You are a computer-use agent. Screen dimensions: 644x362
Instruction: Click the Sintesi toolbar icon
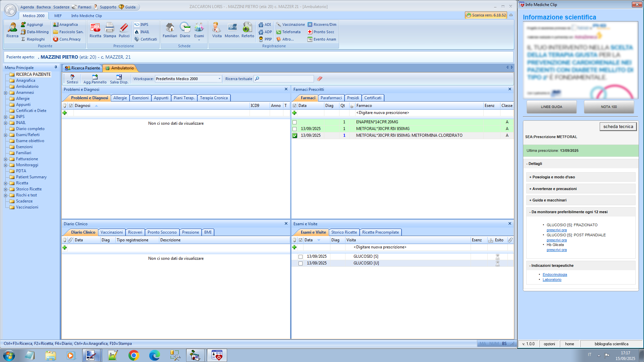tap(72, 79)
